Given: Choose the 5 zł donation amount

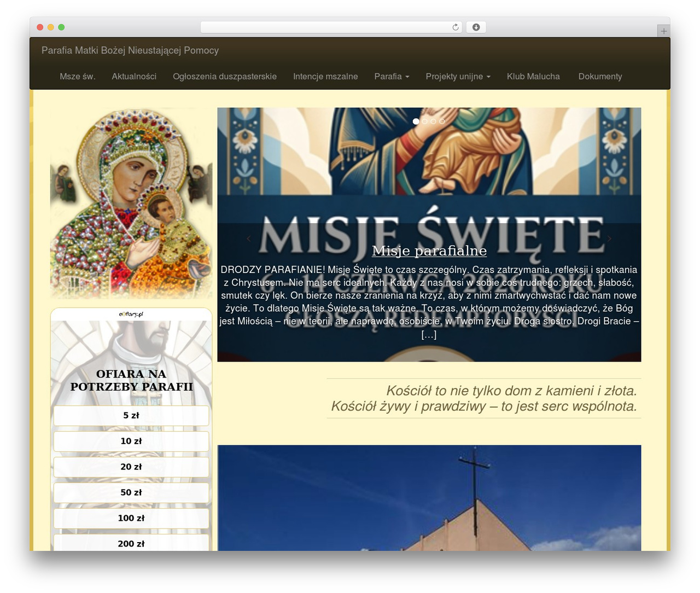Looking at the screenshot, I should tap(131, 416).
